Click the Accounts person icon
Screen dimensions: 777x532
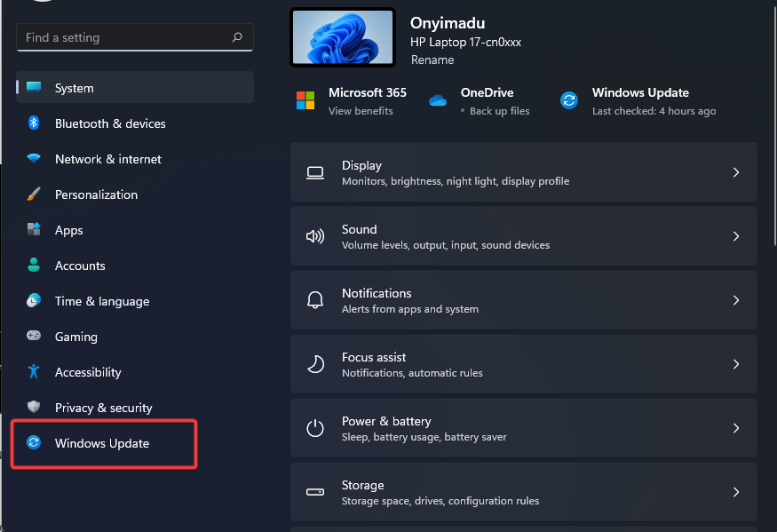click(x=34, y=265)
